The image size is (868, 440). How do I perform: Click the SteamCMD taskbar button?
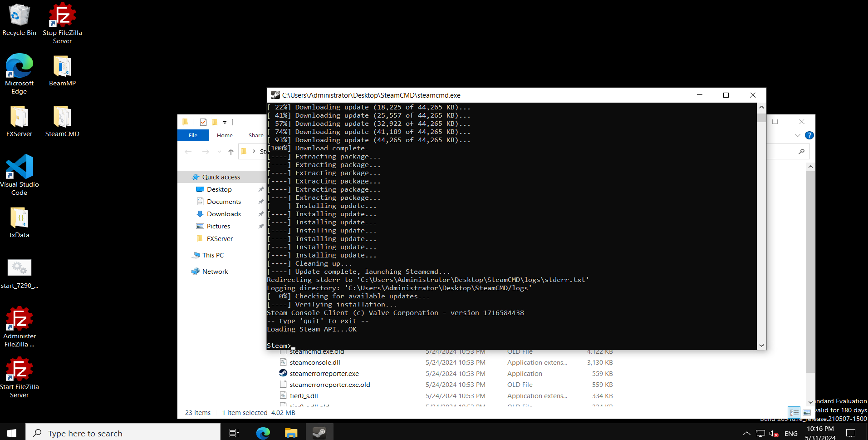point(319,432)
